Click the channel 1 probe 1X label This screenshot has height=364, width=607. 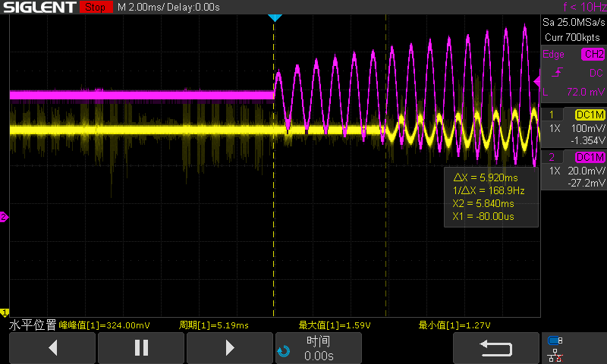tap(555, 128)
